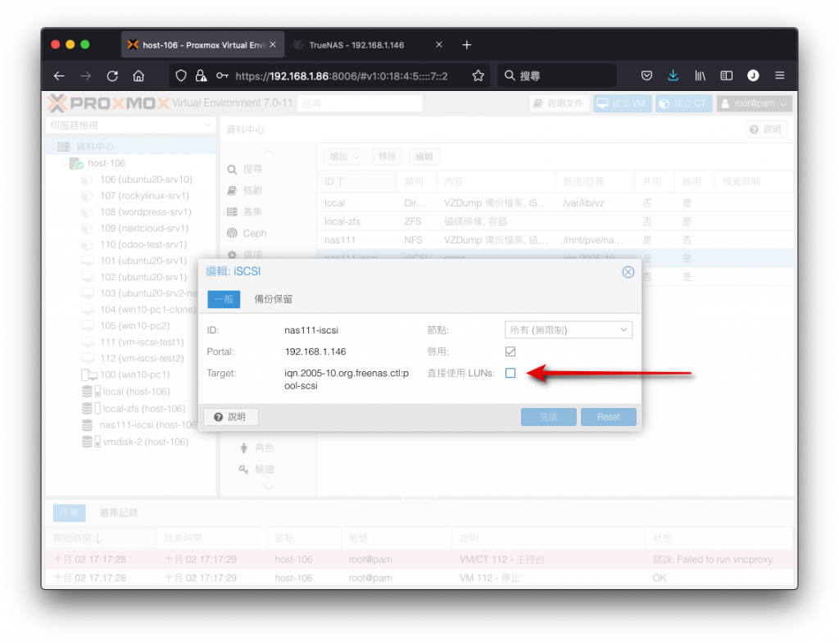
Task: Click the Proxmox header search field
Action: point(360,103)
